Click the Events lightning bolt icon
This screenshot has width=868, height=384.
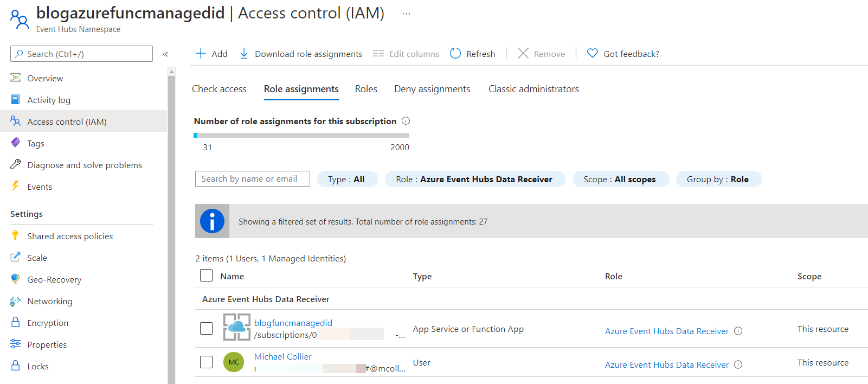(15, 186)
